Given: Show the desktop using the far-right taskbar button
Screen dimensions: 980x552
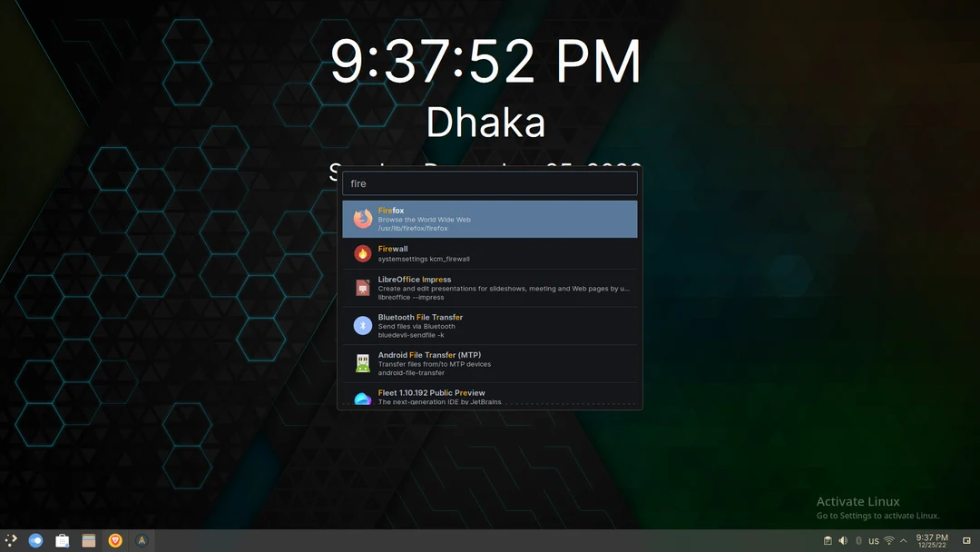Looking at the screenshot, I should pyautogui.click(x=966, y=539).
